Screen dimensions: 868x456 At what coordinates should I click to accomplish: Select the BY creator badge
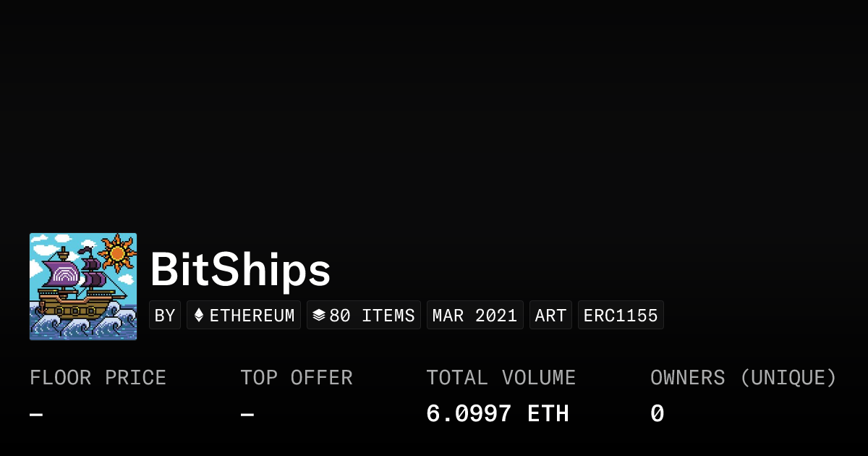click(165, 316)
